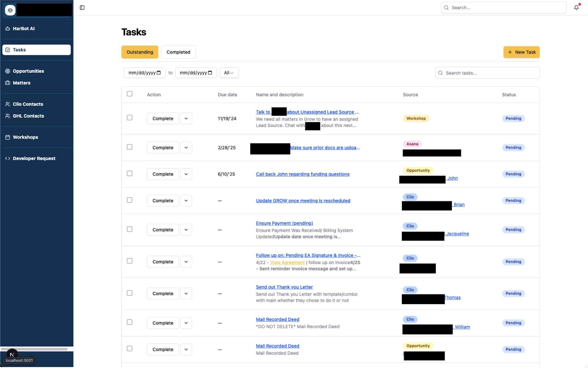The height and width of the screenshot is (369, 588).
Task: Expand actions for 'Send out Thank you Letter'
Action: 186,293
